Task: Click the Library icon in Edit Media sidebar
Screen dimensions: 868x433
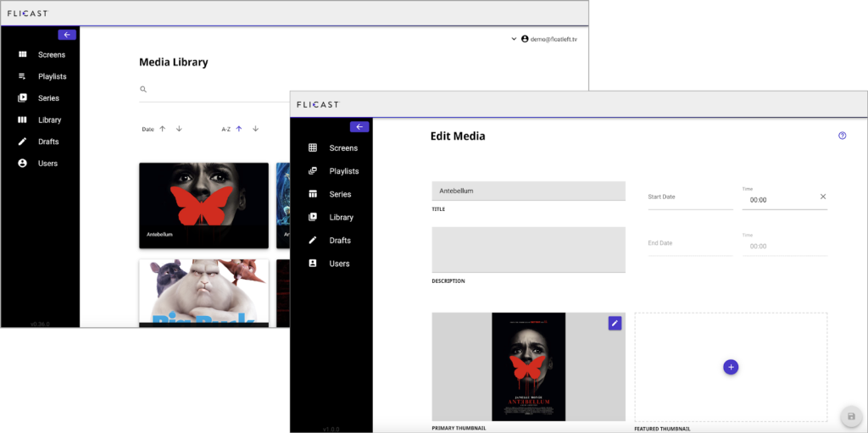Action: pyautogui.click(x=313, y=217)
